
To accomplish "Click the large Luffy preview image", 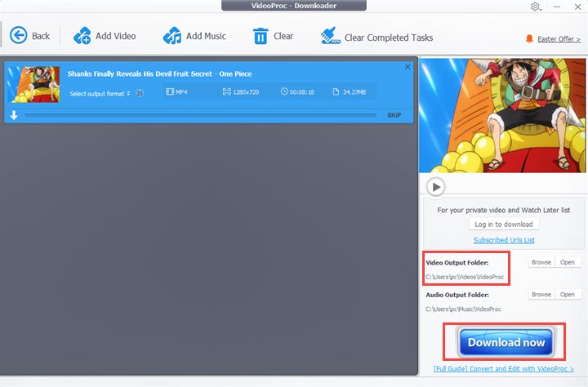I will click(x=502, y=115).
